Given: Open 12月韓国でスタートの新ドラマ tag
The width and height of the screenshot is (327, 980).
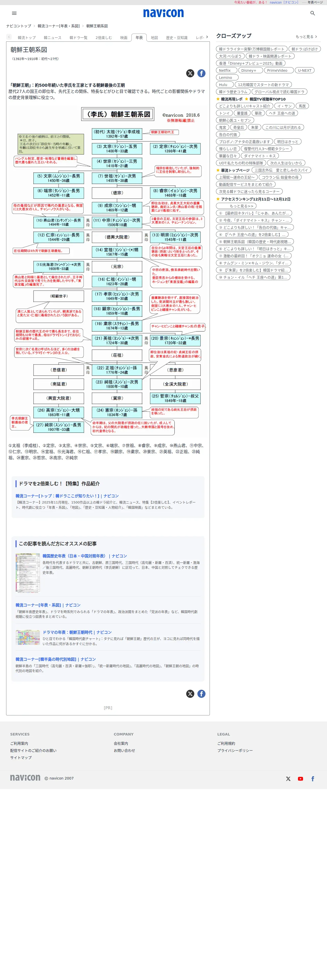Looking at the screenshot, I should point(263,84).
